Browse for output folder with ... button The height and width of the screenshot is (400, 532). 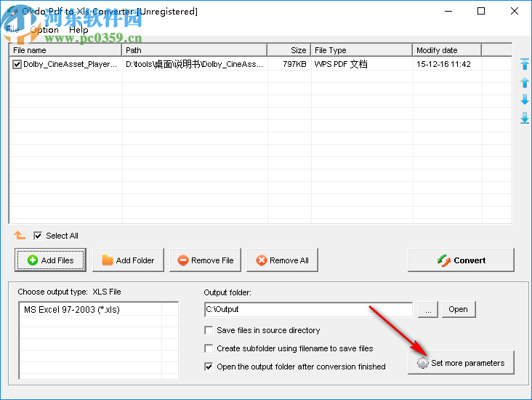[428, 309]
